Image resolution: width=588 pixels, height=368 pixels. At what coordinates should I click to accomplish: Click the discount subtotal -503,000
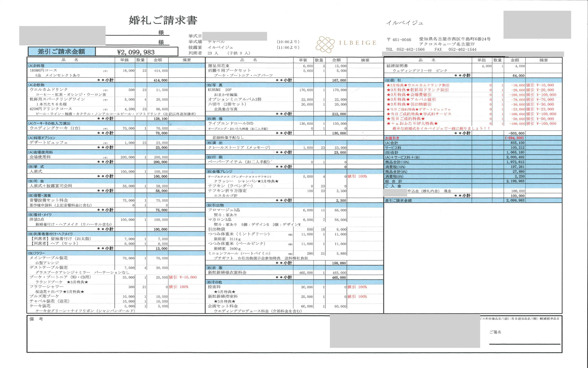517,133
